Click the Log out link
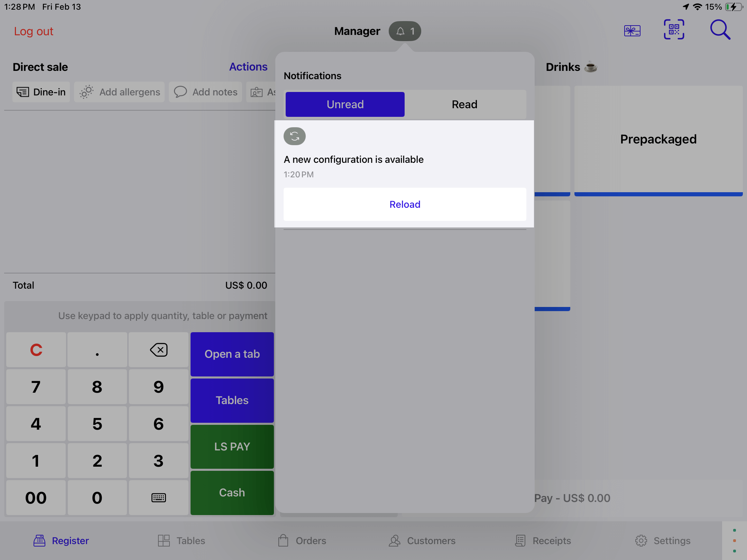 tap(34, 31)
